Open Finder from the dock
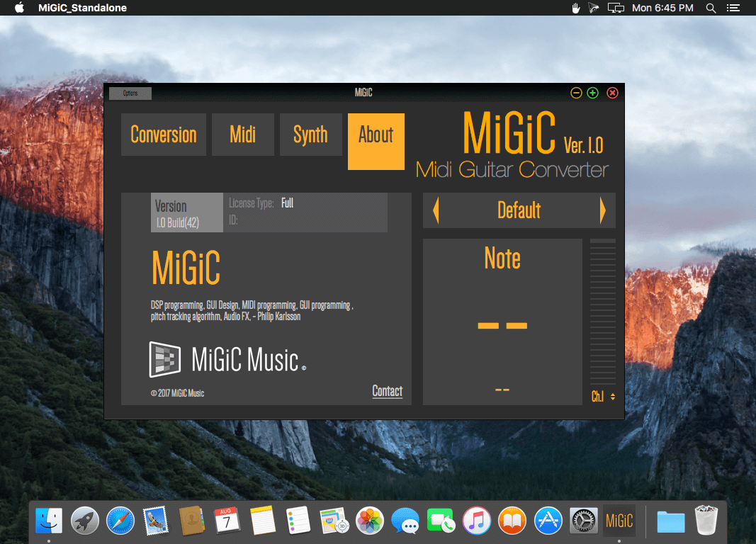Image resolution: width=756 pixels, height=544 pixels. tap(49, 521)
